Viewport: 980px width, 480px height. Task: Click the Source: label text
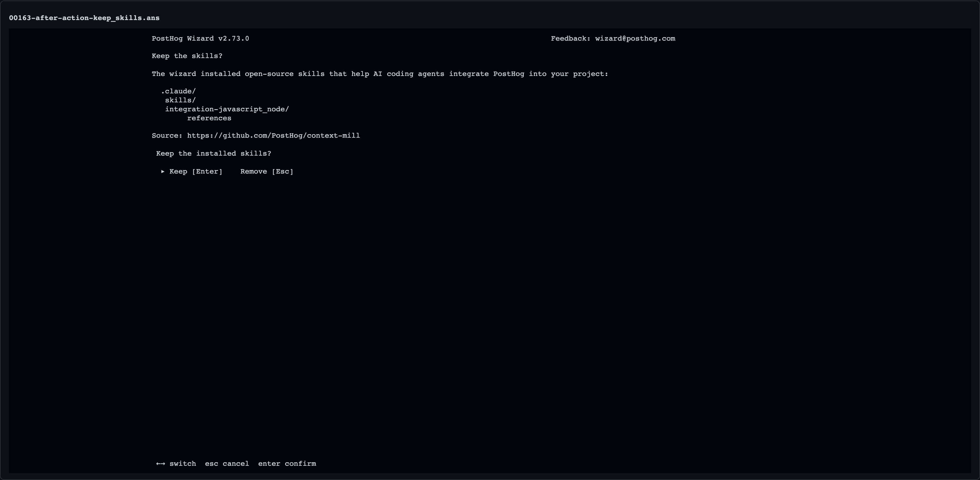click(167, 136)
